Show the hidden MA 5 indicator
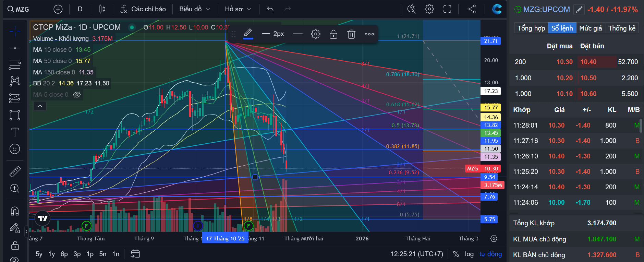644x262 pixels. tap(77, 95)
